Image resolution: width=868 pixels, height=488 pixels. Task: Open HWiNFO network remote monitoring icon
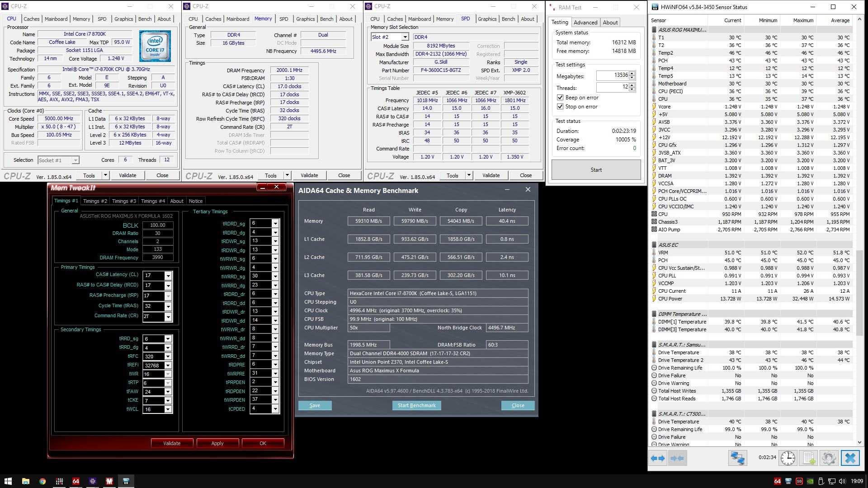click(737, 458)
